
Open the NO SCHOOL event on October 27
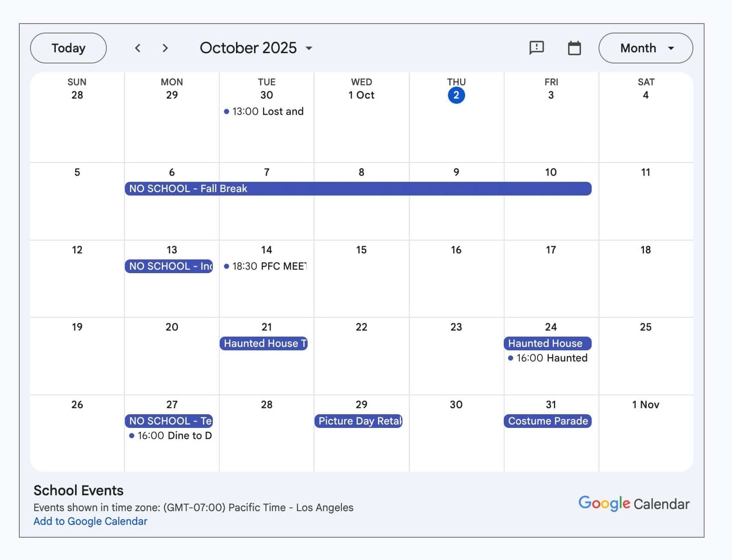pos(169,421)
